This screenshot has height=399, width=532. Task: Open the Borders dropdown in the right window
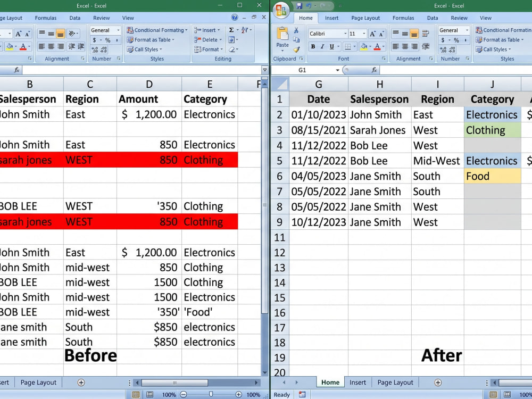[x=354, y=46]
